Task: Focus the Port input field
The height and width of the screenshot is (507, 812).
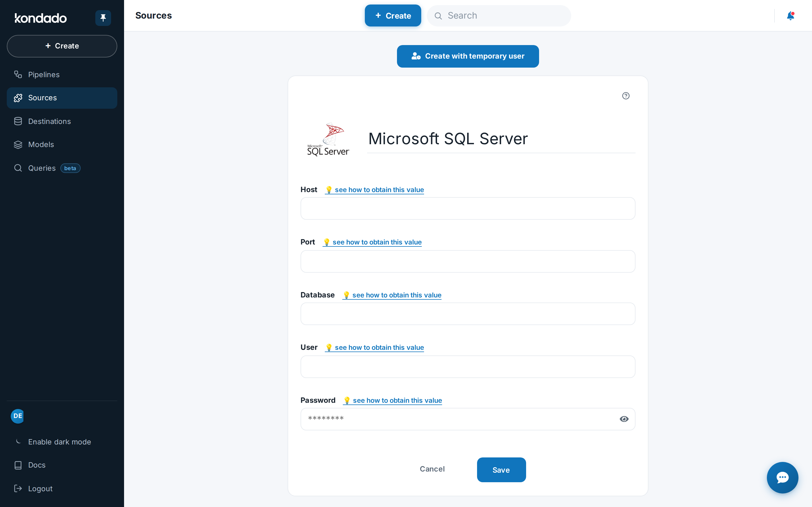Action: coord(468,261)
